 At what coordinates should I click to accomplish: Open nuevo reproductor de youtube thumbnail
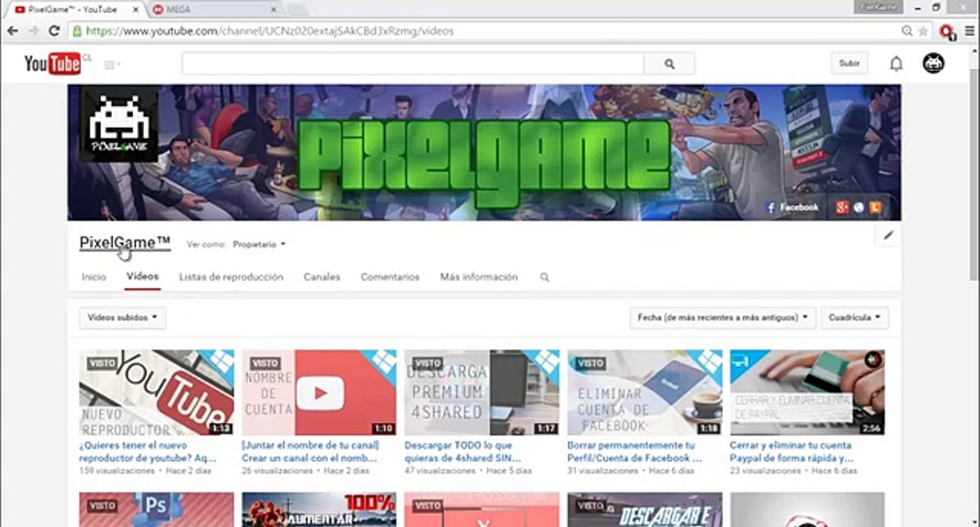click(157, 392)
